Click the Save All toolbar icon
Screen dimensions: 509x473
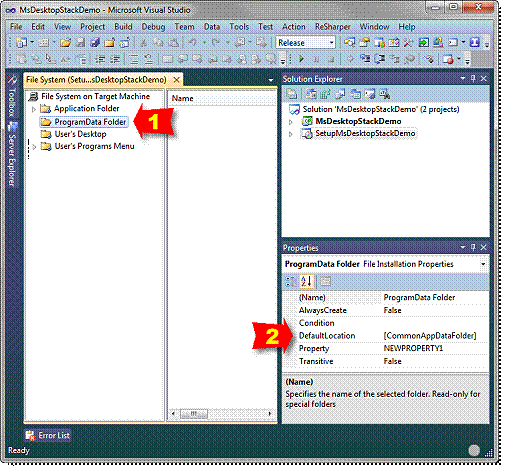95,43
